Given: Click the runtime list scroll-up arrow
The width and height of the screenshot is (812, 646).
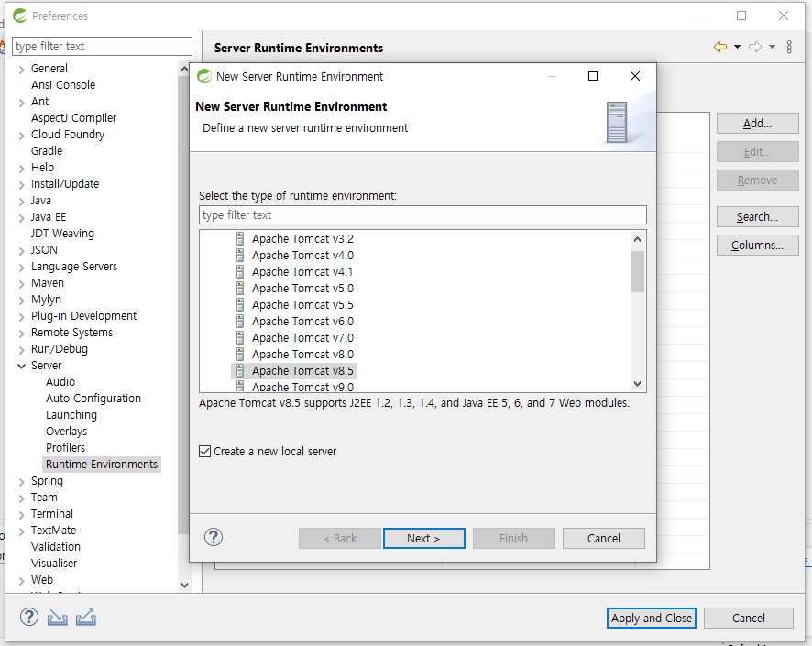Looking at the screenshot, I should click(637, 239).
